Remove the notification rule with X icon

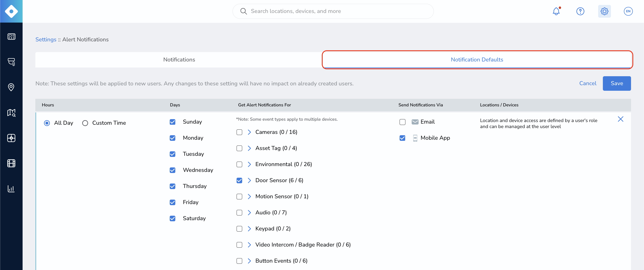[x=621, y=119]
